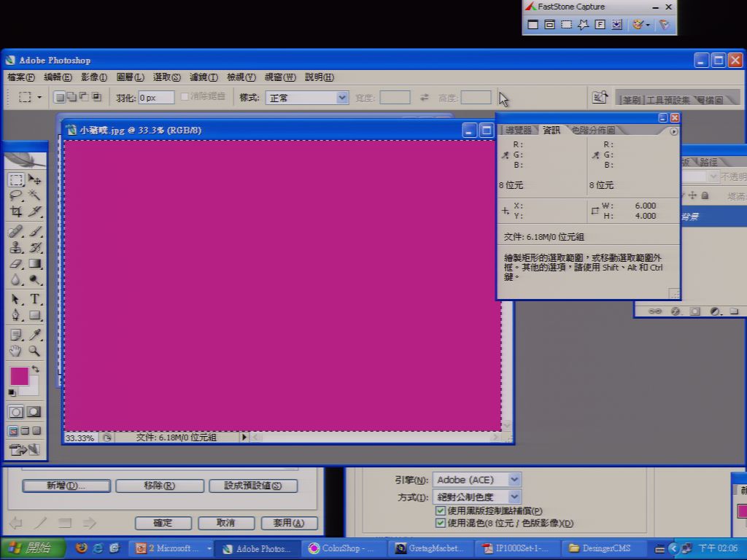Switch to the 色階分佈圖 tab
Image resolution: width=747 pixels, height=560 pixels.
pyautogui.click(x=593, y=130)
